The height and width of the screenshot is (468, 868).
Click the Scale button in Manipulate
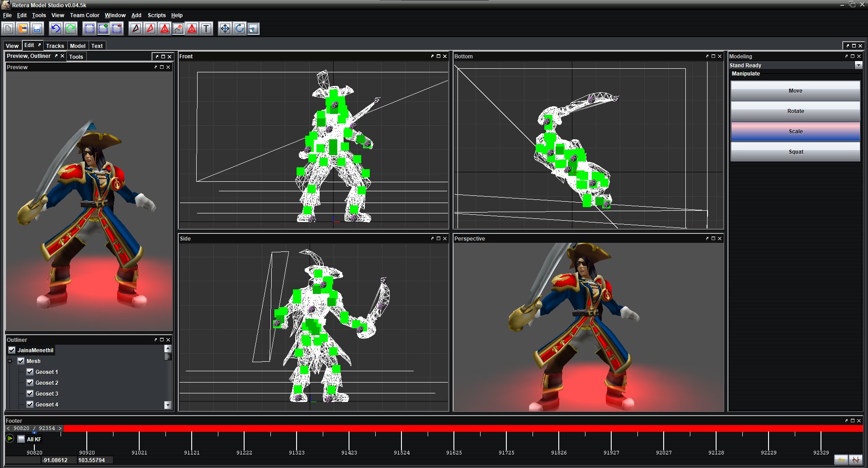(796, 132)
